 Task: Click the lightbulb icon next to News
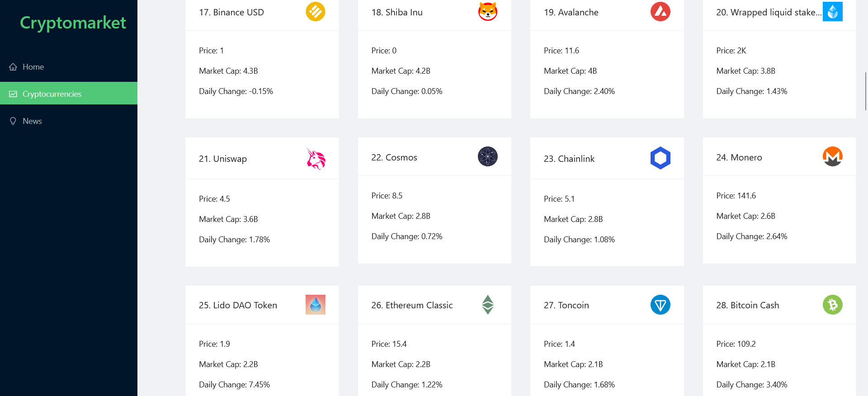click(x=13, y=121)
